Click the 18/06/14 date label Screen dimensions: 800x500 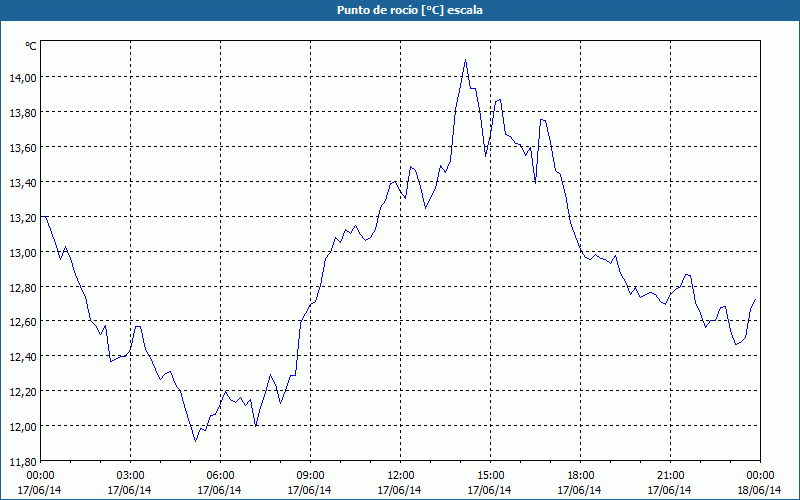tap(760, 490)
